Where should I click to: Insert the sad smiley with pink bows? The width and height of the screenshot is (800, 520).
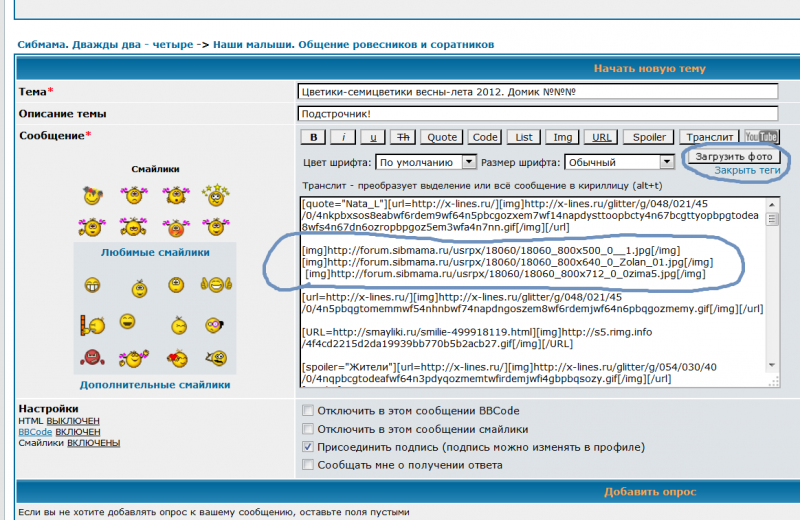point(134,195)
